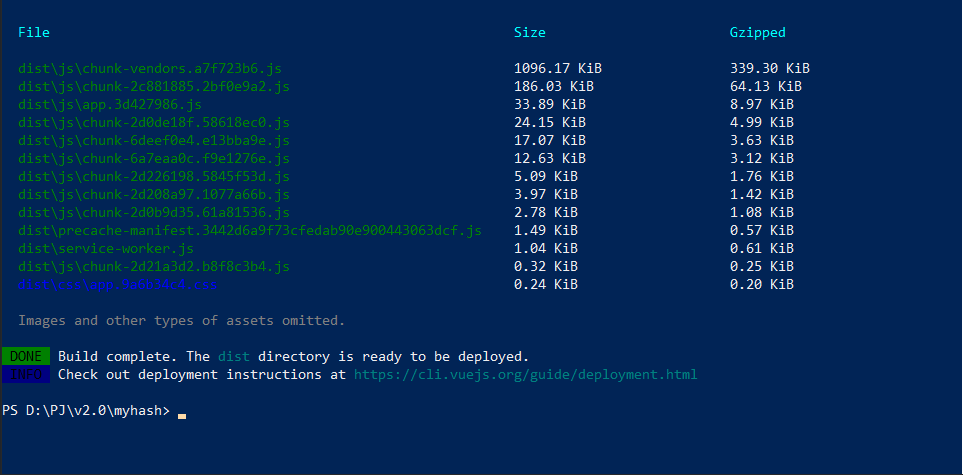Screen dimensions: 963x475
Task: Click the File column header
Action: coord(34,32)
